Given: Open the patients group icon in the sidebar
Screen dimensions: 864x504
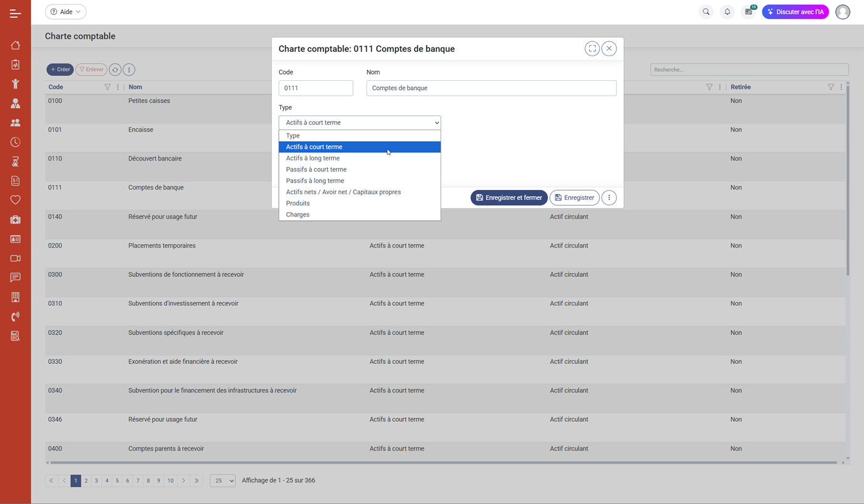Looking at the screenshot, I should point(15,122).
